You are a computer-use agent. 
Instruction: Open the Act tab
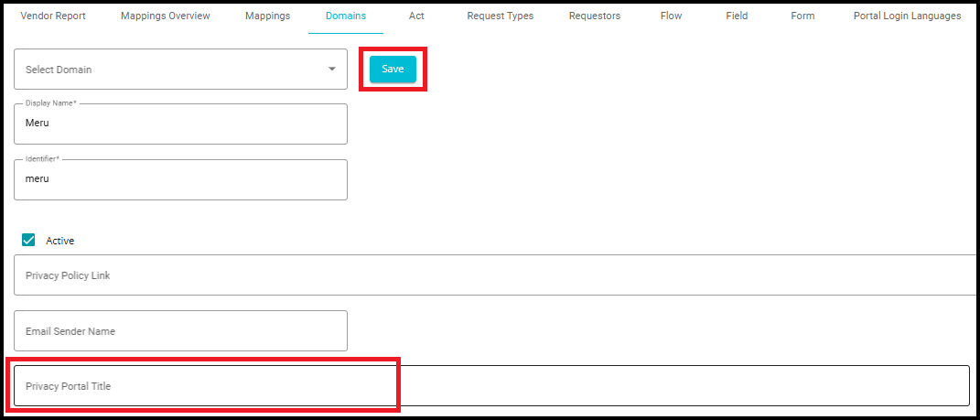tap(416, 16)
